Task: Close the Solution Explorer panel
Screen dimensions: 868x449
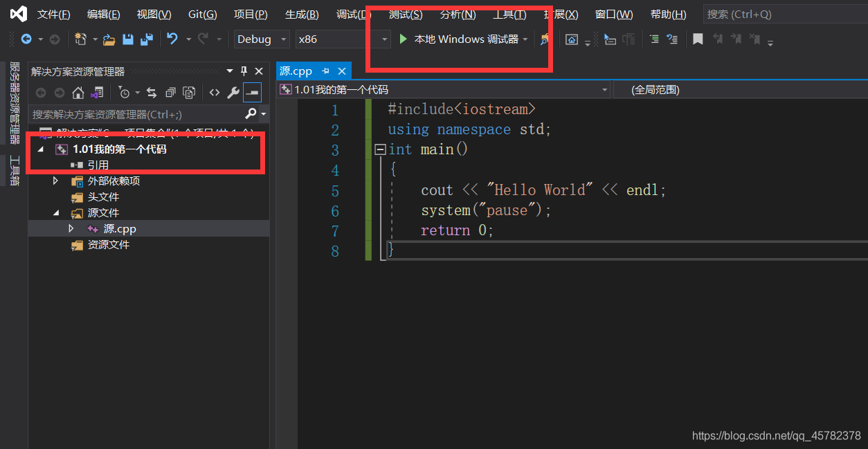Action: pyautogui.click(x=259, y=71)
